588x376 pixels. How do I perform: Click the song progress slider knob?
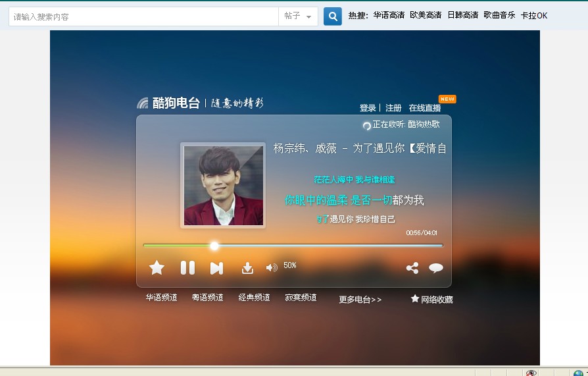pos(214,246)
